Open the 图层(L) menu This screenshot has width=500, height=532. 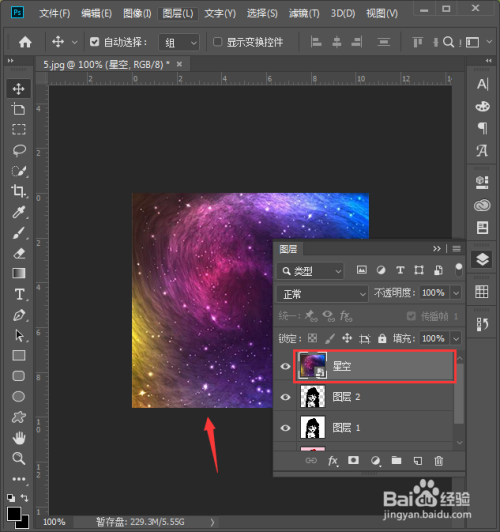point(178,13)
